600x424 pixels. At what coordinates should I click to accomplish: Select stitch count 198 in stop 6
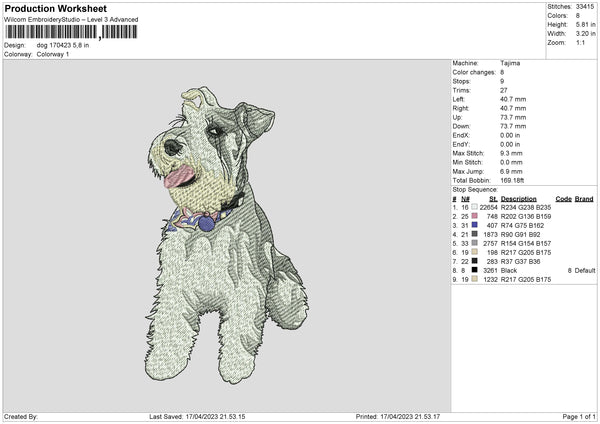click(x=492, y=253)
